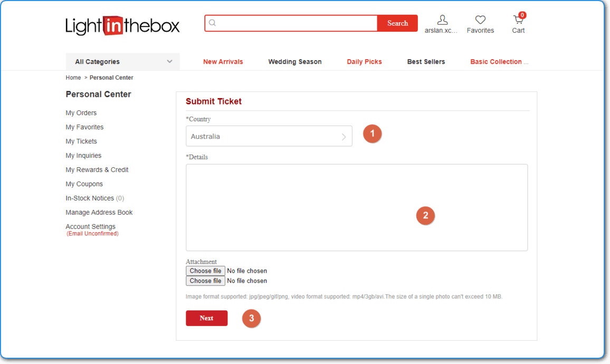Open Manage Address Book
This screenshot has width=610, height=364.
point(99,212)
